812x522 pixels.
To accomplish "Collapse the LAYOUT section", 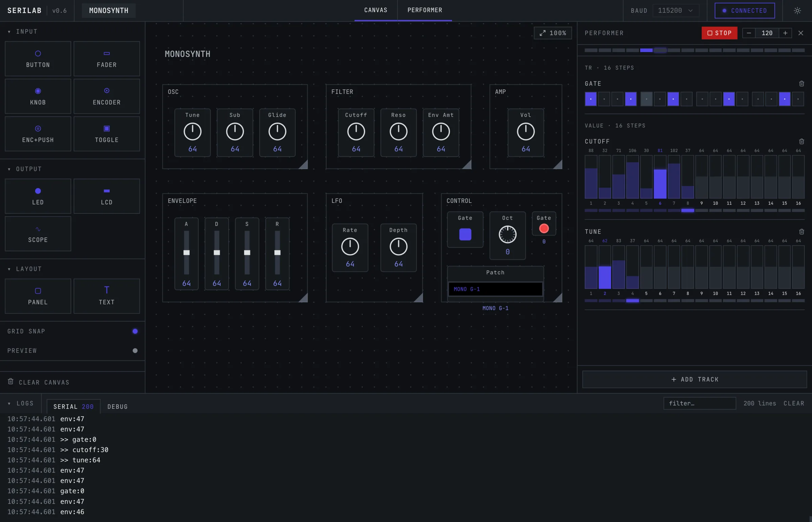I will point(24,269).
